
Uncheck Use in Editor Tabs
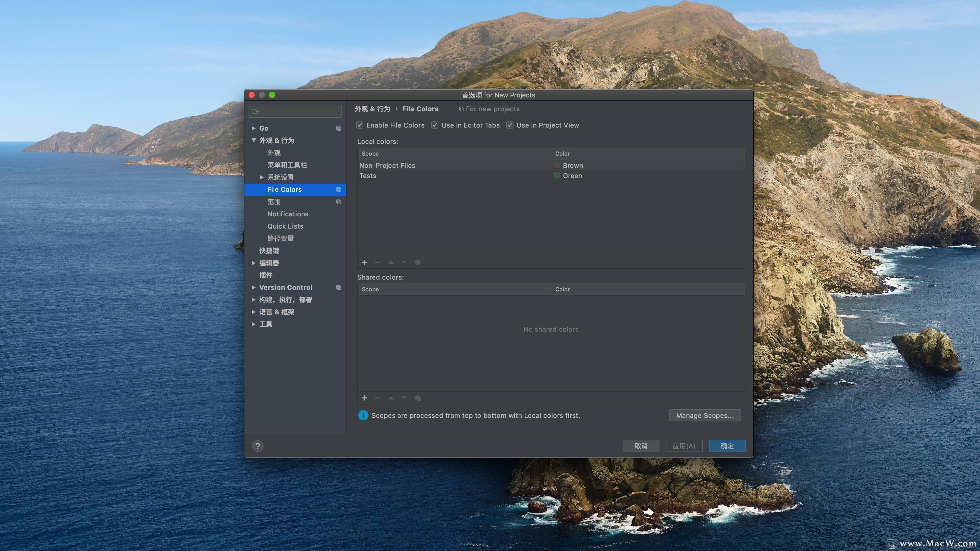434,125
